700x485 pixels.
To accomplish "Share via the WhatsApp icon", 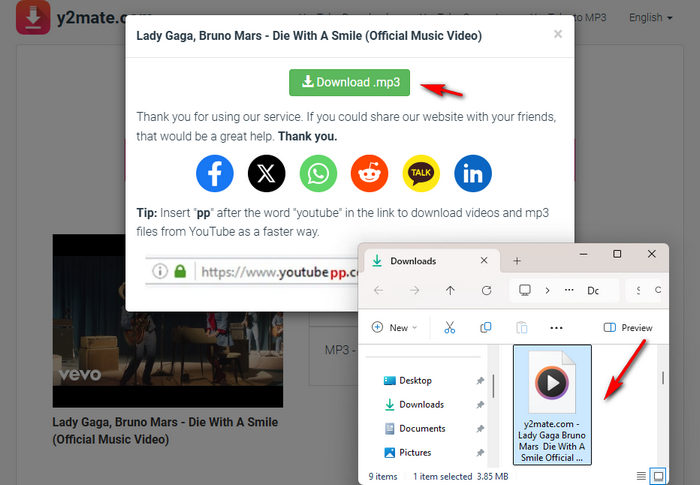I will coord(318,173).
